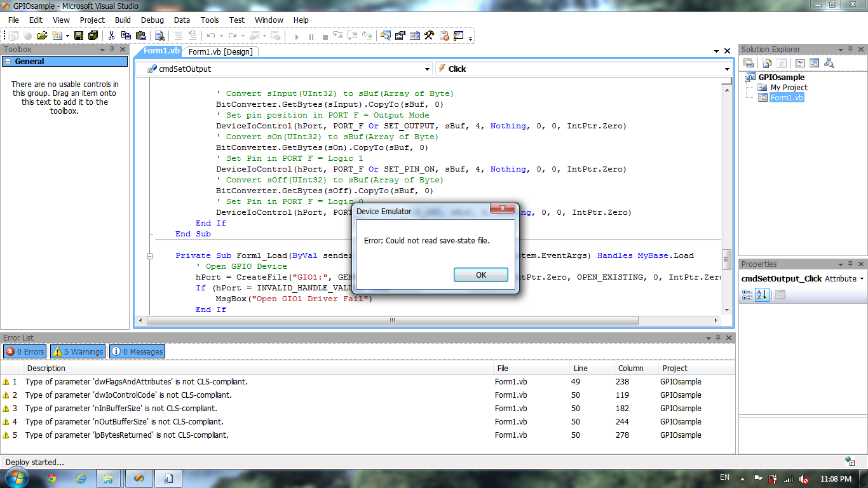Click the Paste clipboard icon
Image resolution: width=868 pixels, height=488 pixels.
tap(140, 36)
